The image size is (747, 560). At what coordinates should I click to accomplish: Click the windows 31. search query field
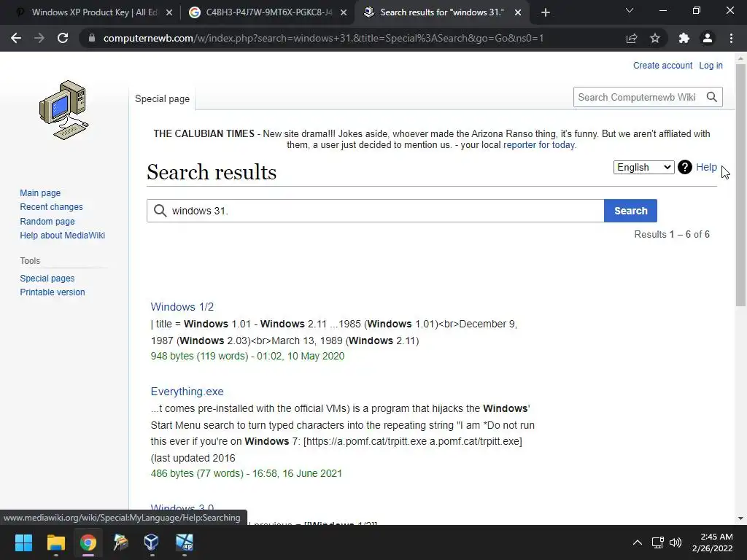point(376,211)
